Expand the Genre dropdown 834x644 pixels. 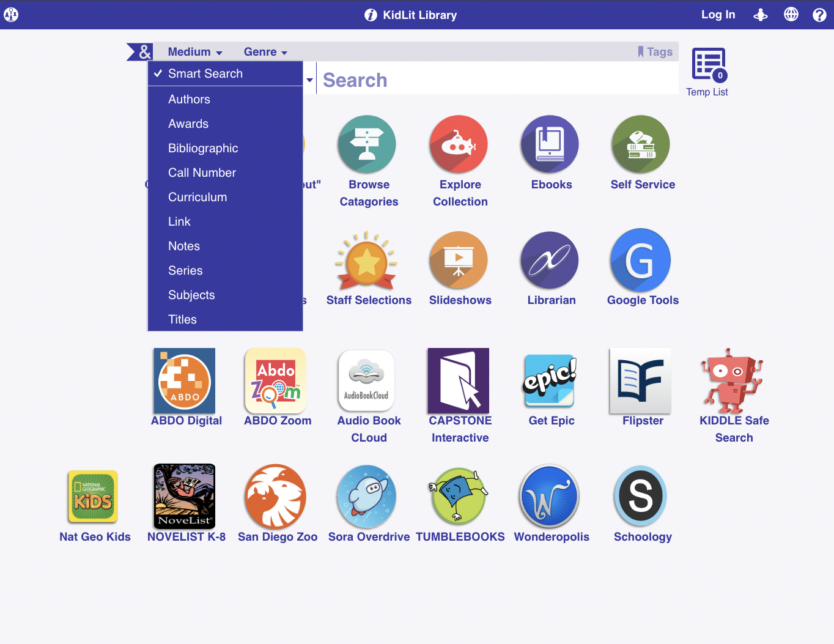pyautogui.click(x=265, y=52)
